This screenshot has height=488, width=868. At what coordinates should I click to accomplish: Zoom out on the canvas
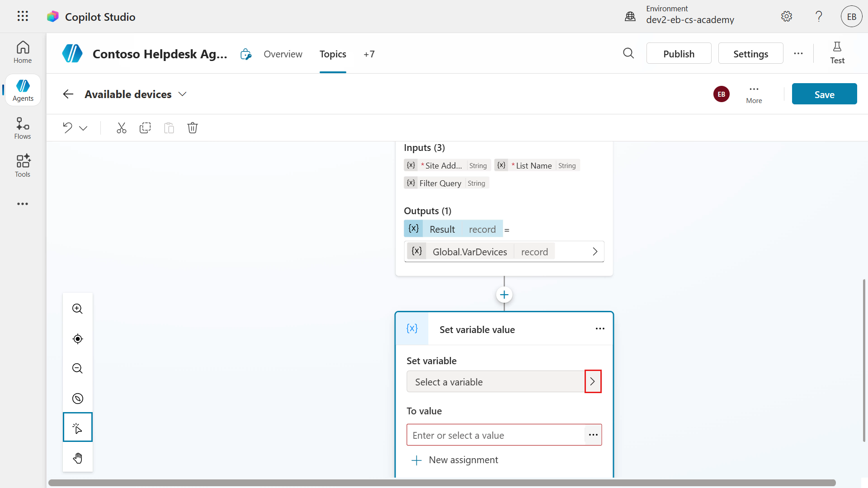78,369
